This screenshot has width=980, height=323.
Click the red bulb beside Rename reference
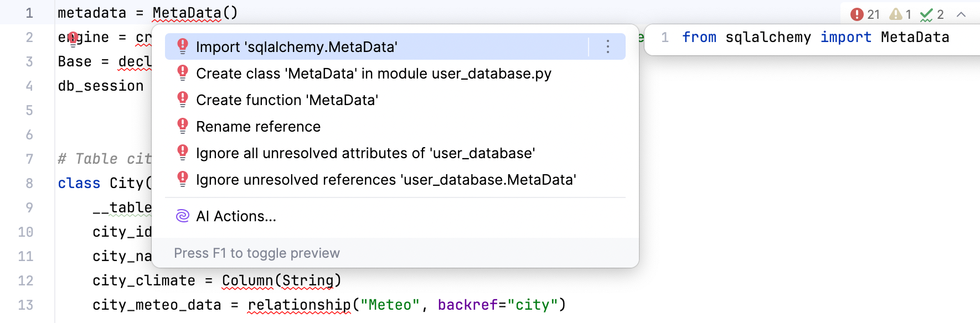click(182, 126)
